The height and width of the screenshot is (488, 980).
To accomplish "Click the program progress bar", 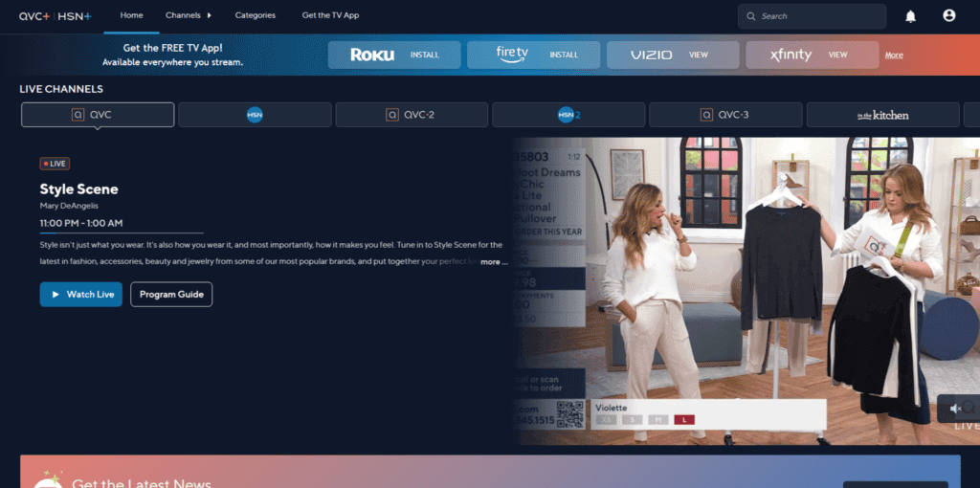I will [x=122, y=233].
